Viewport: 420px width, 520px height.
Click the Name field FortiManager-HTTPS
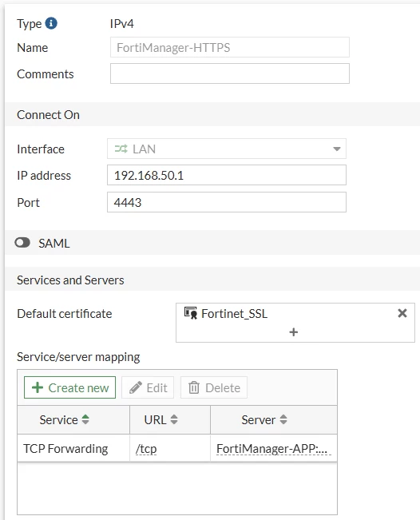point(230,47)
